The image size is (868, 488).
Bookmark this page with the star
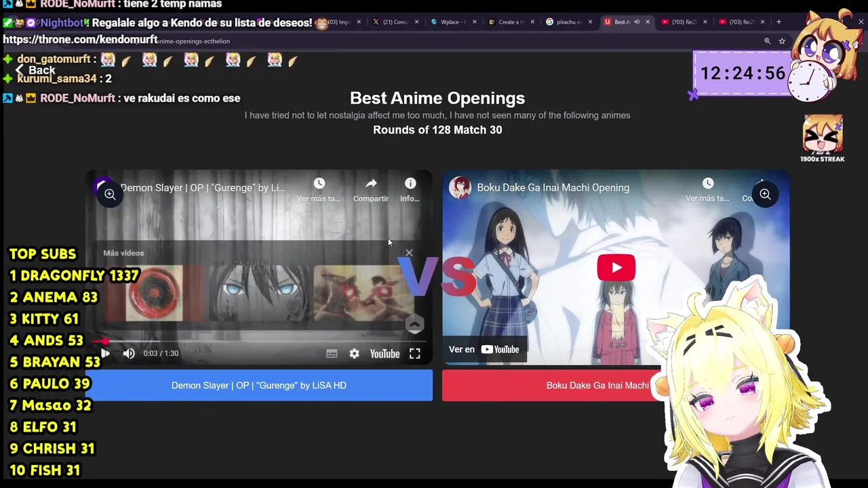pos(782,41)
